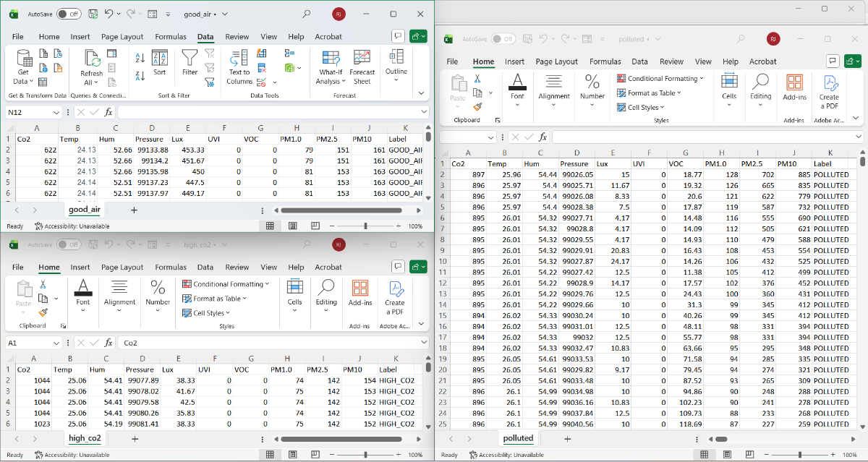Open Formulas tab in good_air window

(171, 37)
